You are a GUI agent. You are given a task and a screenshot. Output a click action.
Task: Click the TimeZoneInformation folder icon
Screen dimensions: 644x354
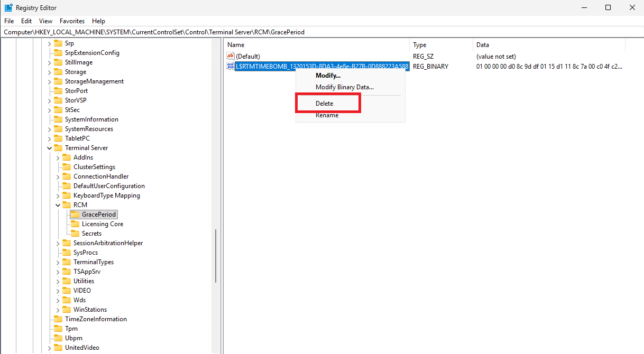(58, 319)
